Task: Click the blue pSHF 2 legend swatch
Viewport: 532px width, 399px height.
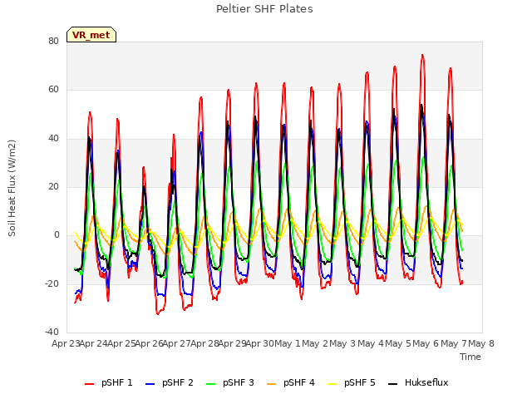Action: (x=150, y=384)
